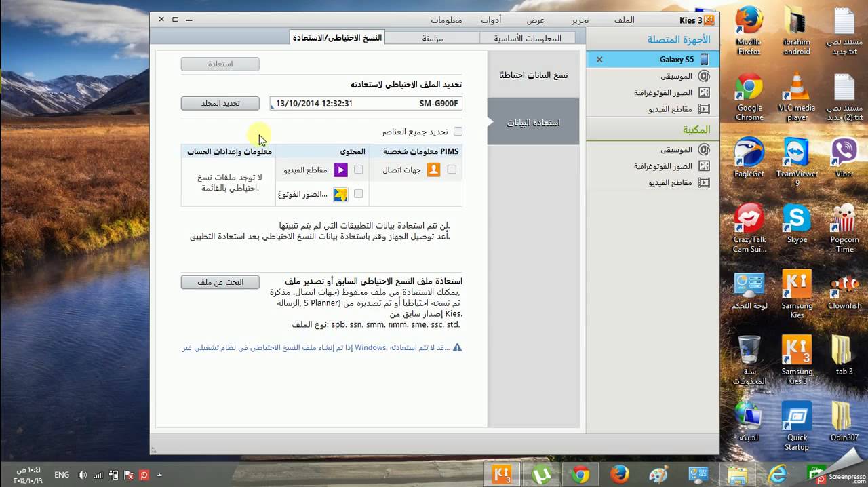Check the جهات اتصال contacts checkbox
Image resolution: width=868 pixels, height=487 pixels.
click(x=452, y=169)
